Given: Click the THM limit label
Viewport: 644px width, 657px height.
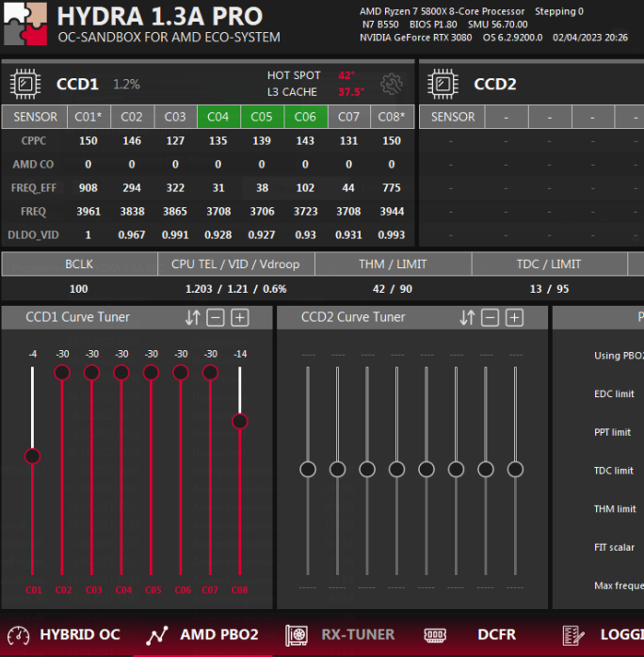Looking at the screenshot, I should click(615, 508).
